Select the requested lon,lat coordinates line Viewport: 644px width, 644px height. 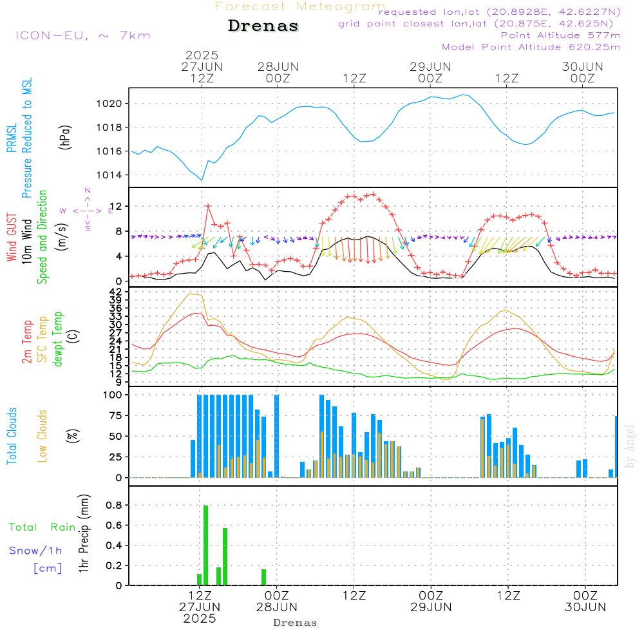coord(500,12)
